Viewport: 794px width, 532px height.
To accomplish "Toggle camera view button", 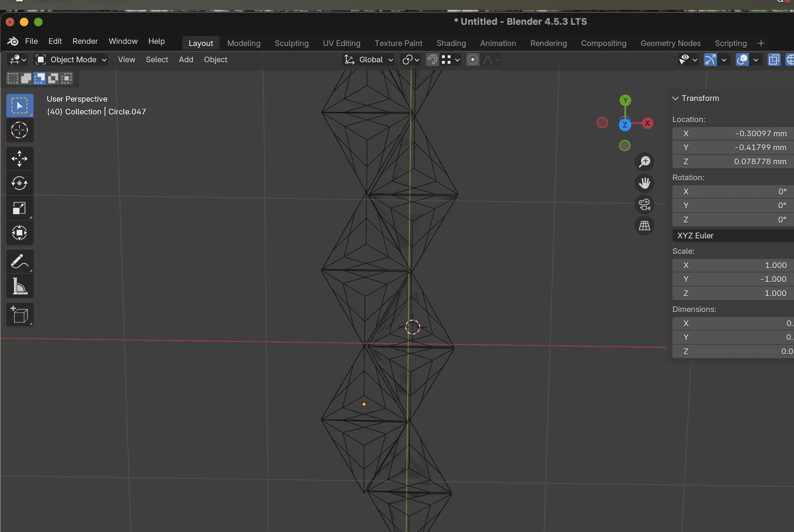I will pyautogui.click(x=644, y=204).
